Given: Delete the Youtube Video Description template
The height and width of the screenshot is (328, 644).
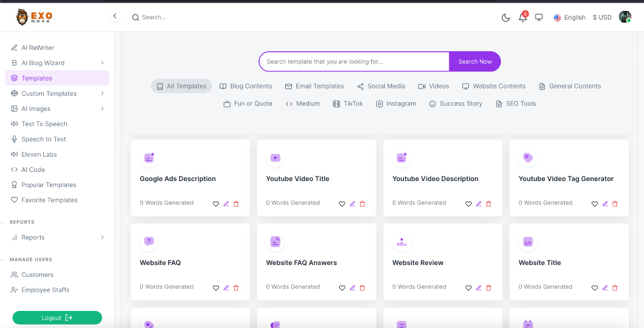Looking at the screenshot, I should pyautogui.click(x=489, y=204).
